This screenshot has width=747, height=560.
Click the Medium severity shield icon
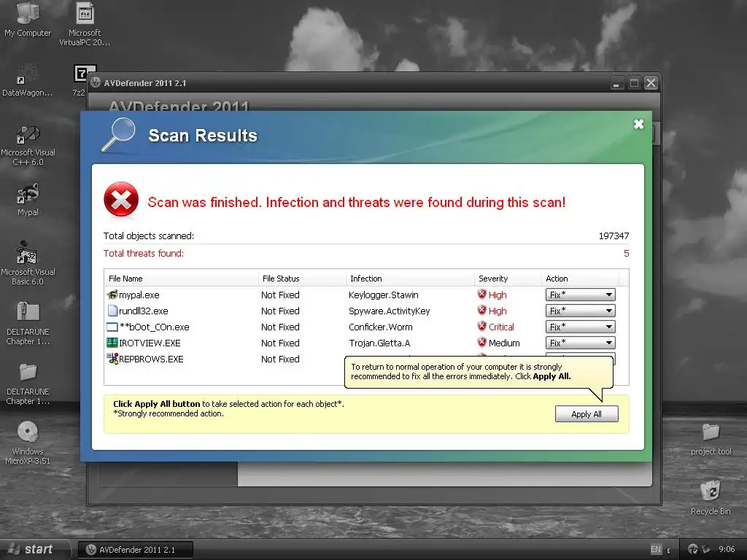[481, 343]
